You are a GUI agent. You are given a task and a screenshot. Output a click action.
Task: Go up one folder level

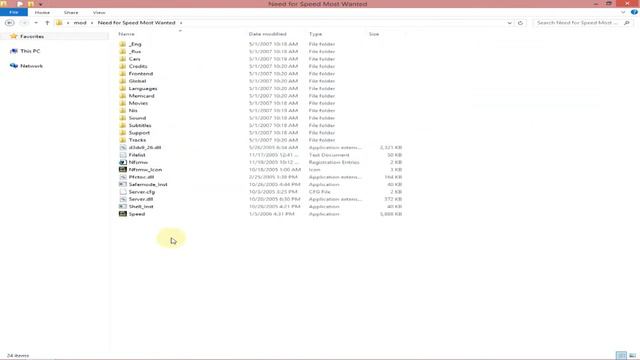tap(47, 23)
